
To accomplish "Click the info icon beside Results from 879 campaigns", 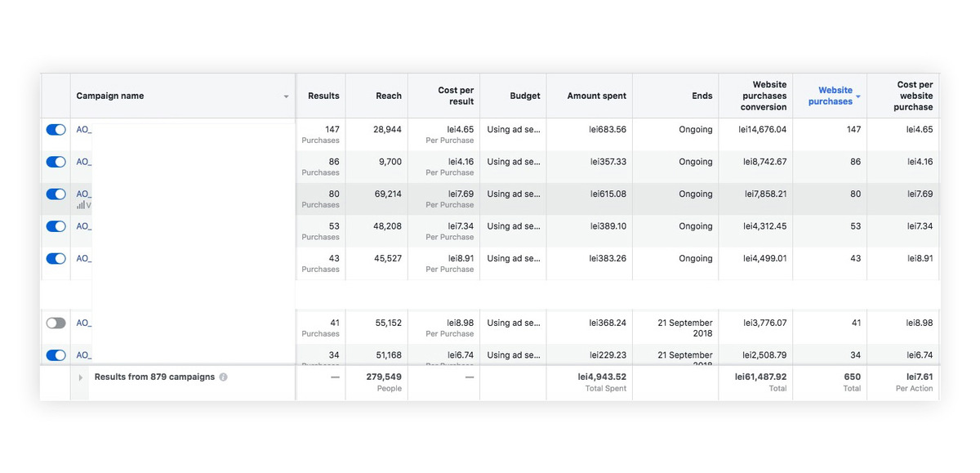I will coord(224,377).
